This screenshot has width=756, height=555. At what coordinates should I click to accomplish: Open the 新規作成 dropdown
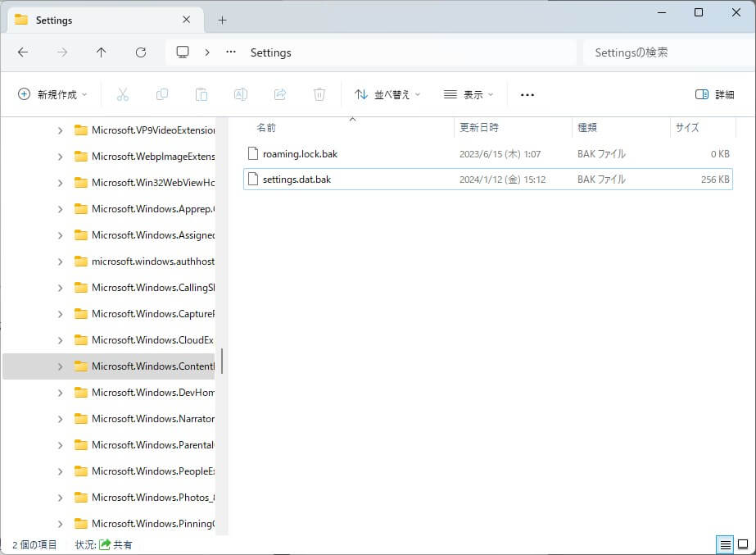pos(52,94)
